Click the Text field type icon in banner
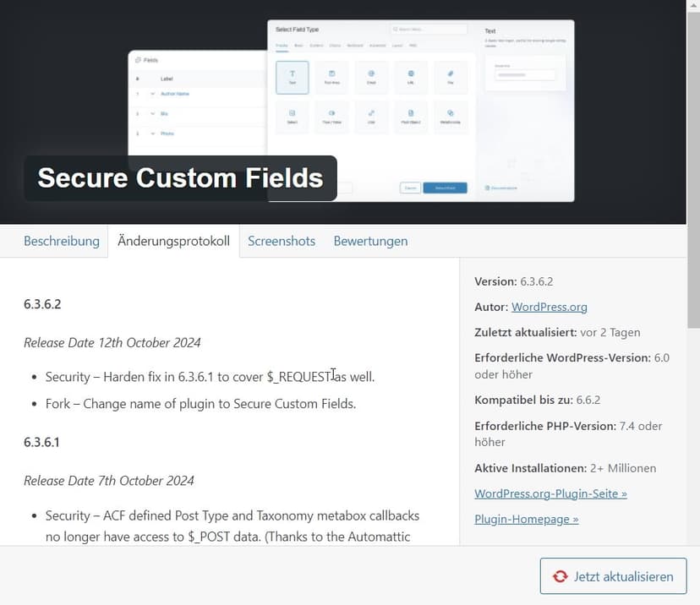Screen dimensions: 700x605 [292, 77]
